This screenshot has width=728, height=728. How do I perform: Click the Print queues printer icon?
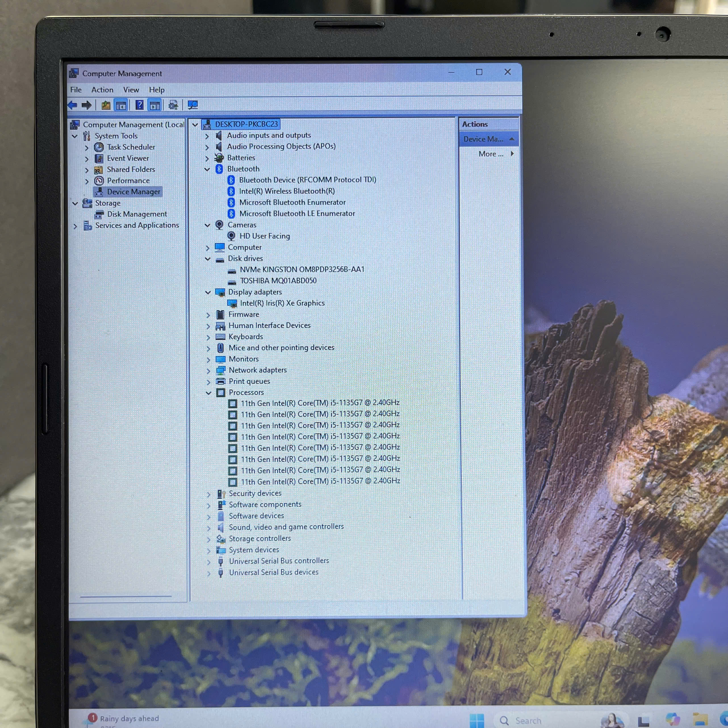221,381
